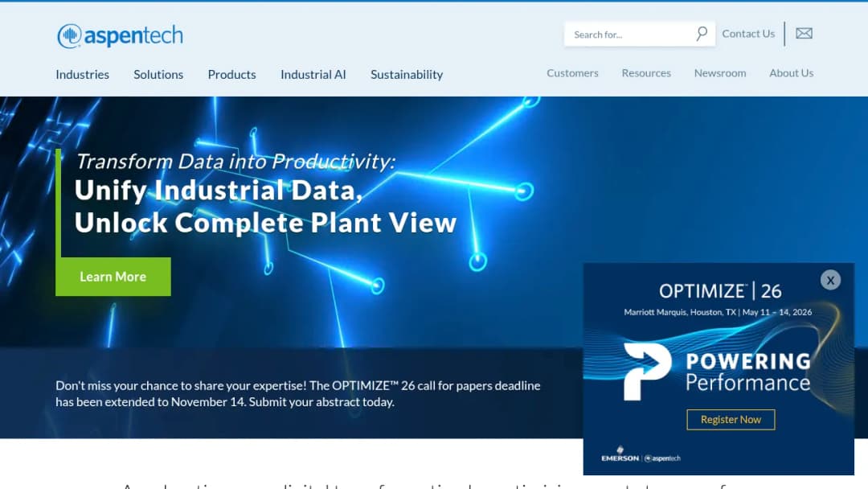Click the Powering Performance banner image
Viewport: 868px width, 489px height.
pyautogui.click(x=718, y=371)
